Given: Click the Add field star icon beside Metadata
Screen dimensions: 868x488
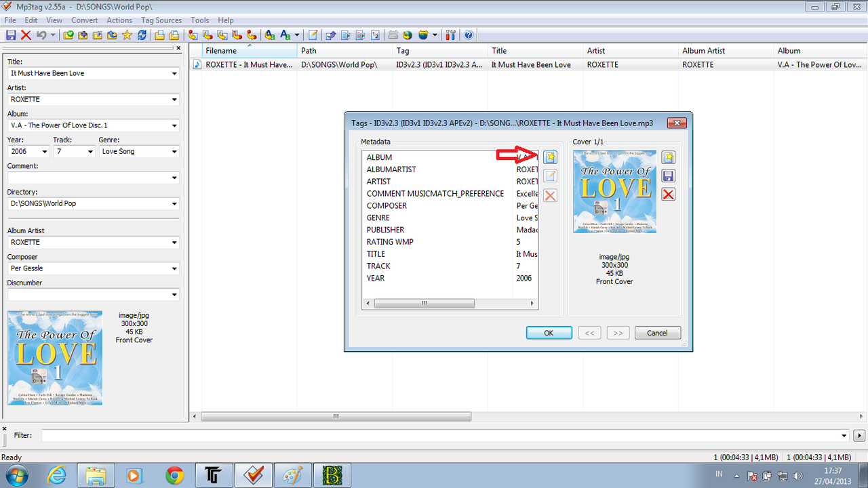Looking at the screenshot, I should pyautogui.click(x=550, y=157).
